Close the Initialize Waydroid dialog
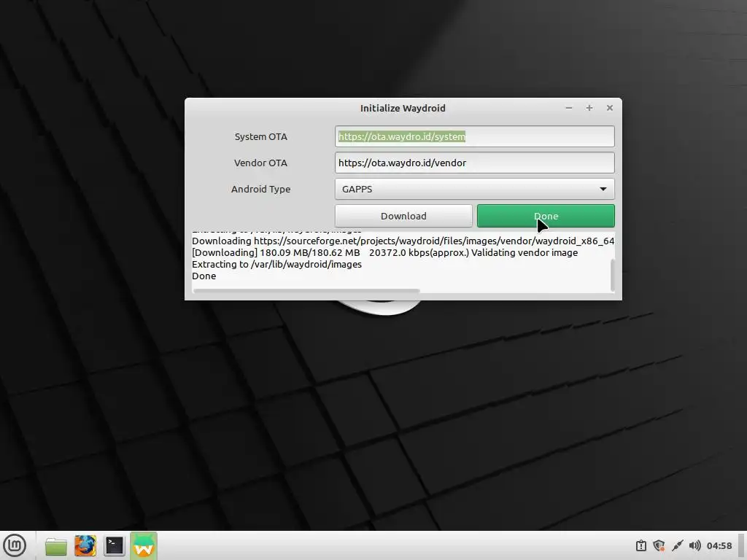This screenshot has height=560, width=747. 610,108
